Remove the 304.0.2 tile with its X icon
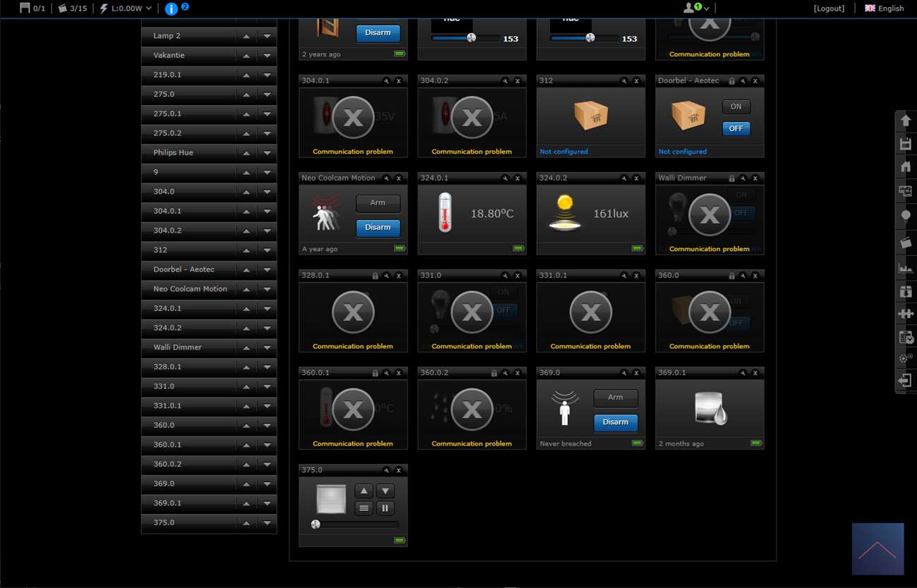Screen dimensions: 917x588 pos(517,81)
